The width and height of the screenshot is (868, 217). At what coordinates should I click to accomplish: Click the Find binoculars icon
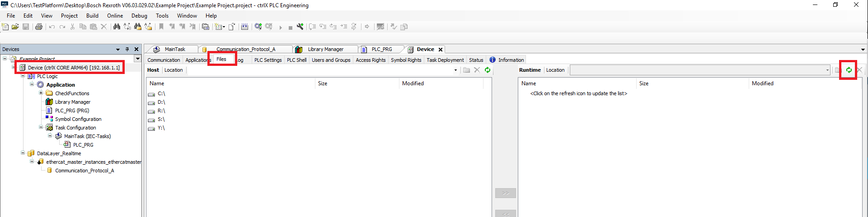coord(117,27)
